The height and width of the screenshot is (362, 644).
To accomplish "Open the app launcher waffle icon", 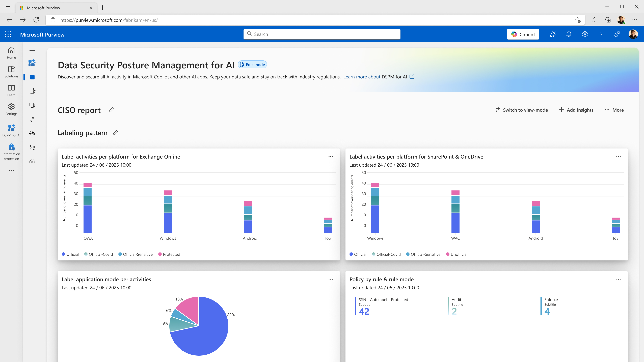I will 8,34.
